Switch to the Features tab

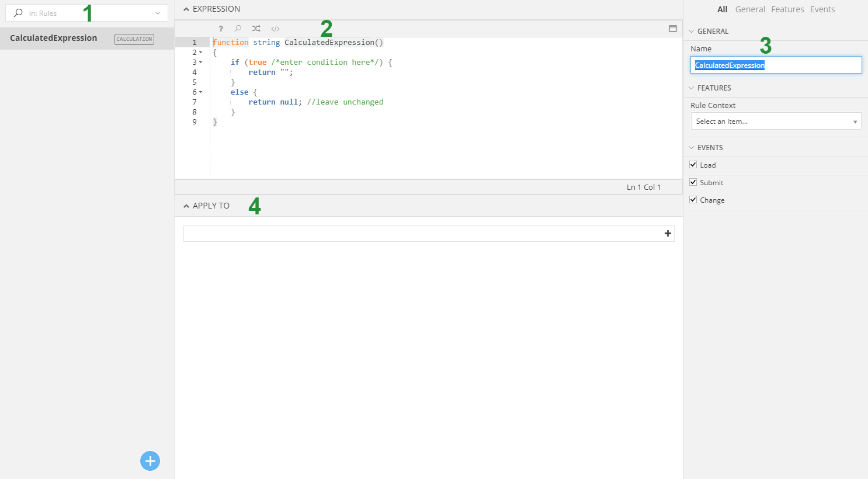(x=787, y=9)
